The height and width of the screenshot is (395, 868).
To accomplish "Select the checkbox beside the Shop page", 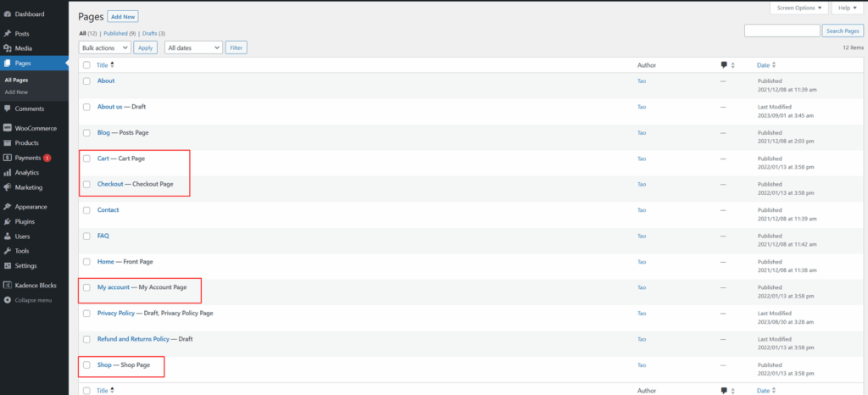I will 86,364.
